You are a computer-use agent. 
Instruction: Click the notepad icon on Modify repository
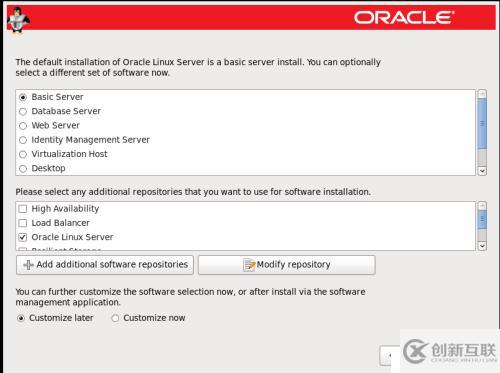point(249,265)
